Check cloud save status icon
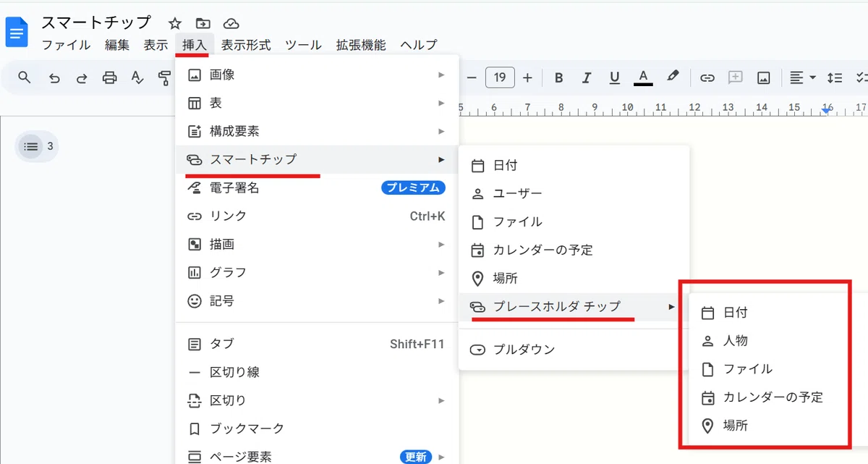Image resolution: width=868 pixels, height=464 pixels. [231, 23]
